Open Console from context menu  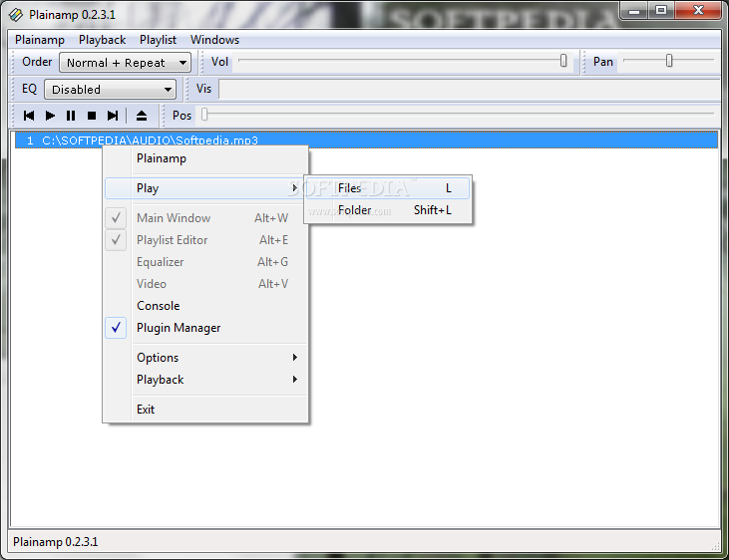[205, 306]
